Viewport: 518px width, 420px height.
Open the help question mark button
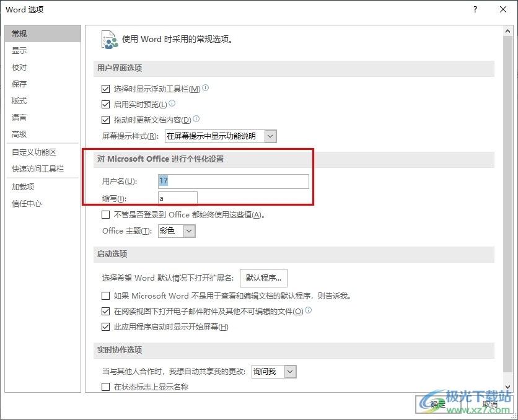(475, 9)
